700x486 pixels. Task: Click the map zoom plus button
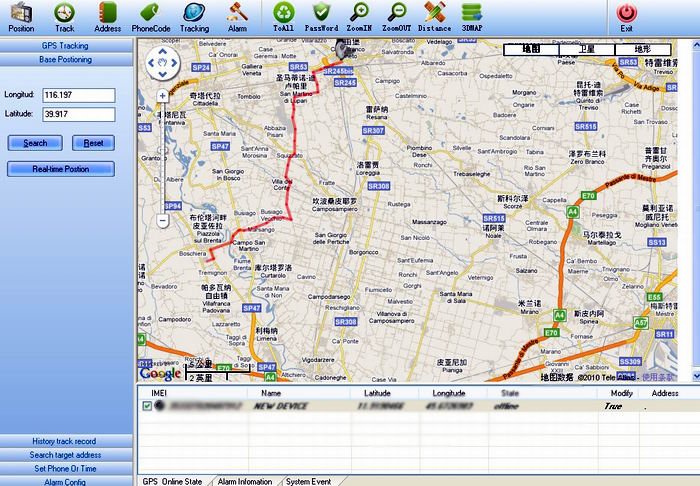pyautogui.click(x=162, y=96)
